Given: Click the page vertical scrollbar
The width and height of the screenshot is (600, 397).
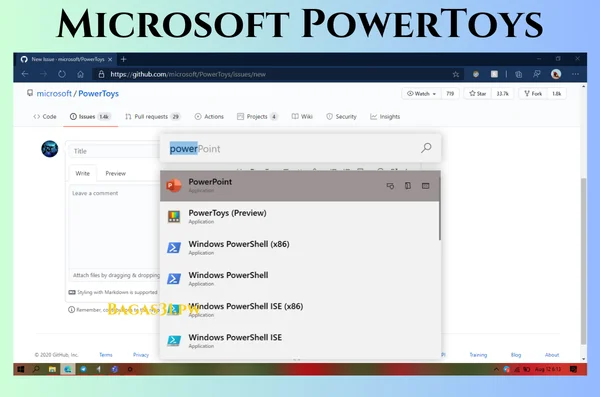Looking at the screenshot, I should tap(583, 260).
